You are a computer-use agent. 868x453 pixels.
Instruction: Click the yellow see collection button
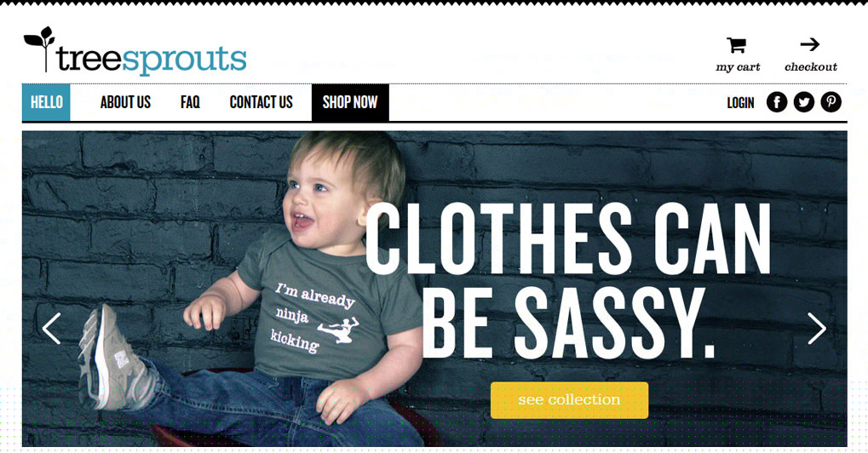569,400
